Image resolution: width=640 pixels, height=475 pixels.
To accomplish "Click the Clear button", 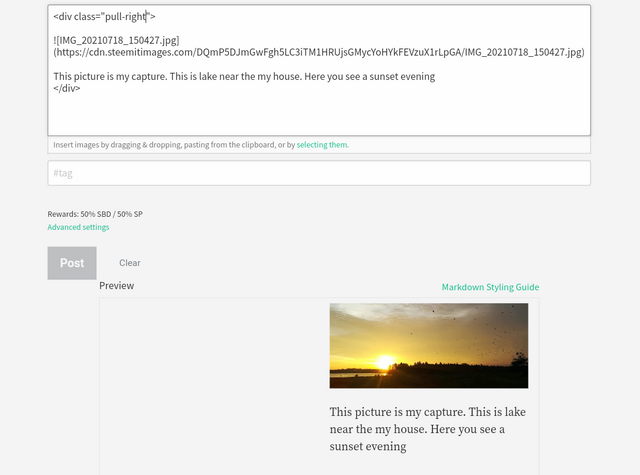I will coord(130,263).
